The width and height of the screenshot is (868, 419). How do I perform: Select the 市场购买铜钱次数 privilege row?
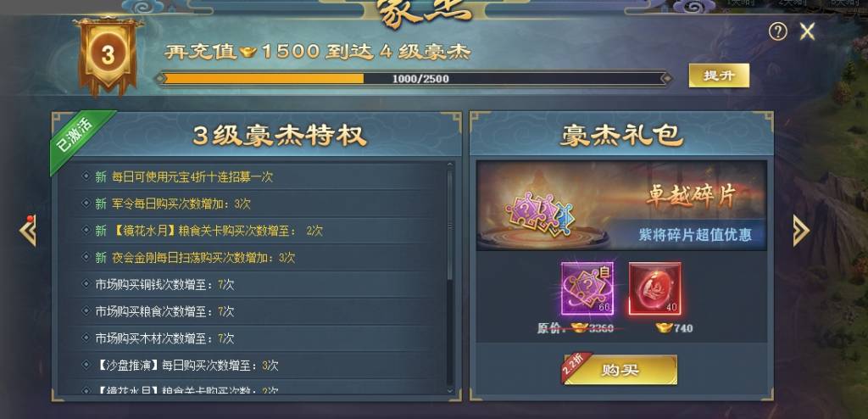click(260, 284)
